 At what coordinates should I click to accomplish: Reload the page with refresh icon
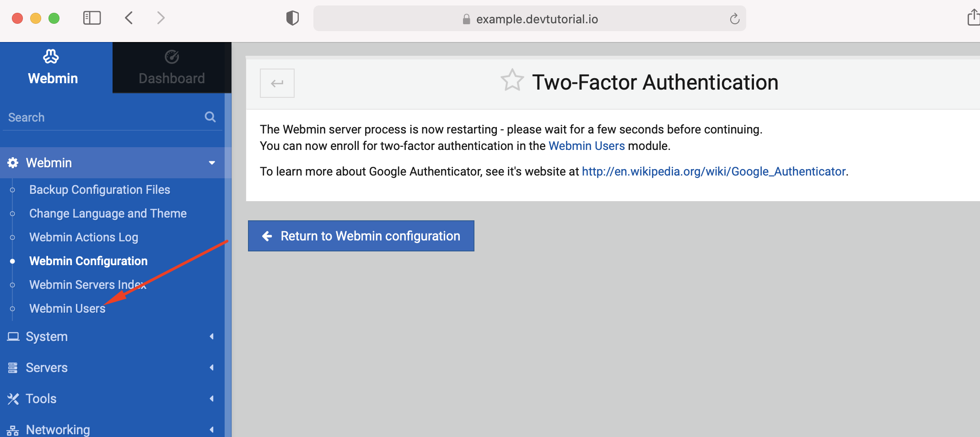[734, 19]
